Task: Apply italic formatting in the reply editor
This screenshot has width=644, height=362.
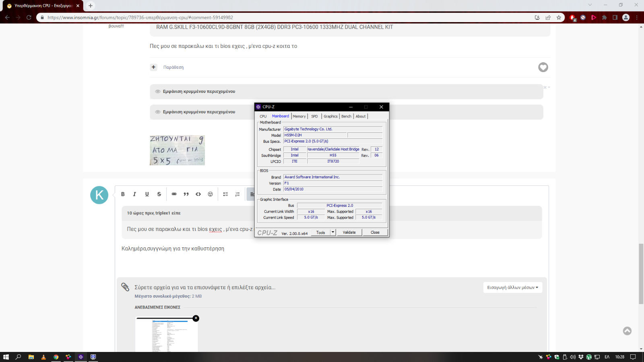Action: (x=134, y=194)
